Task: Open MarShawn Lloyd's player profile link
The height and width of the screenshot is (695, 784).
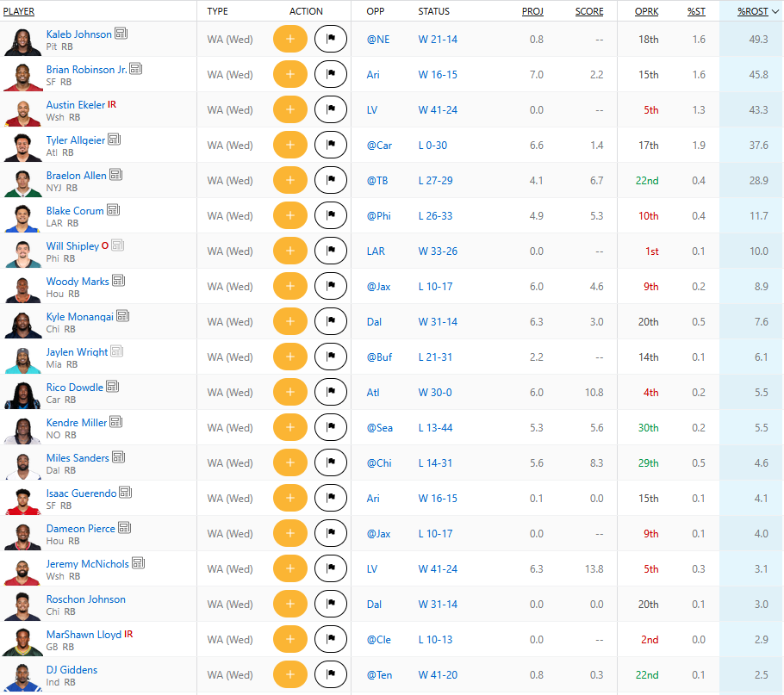Action: [84, 635]
